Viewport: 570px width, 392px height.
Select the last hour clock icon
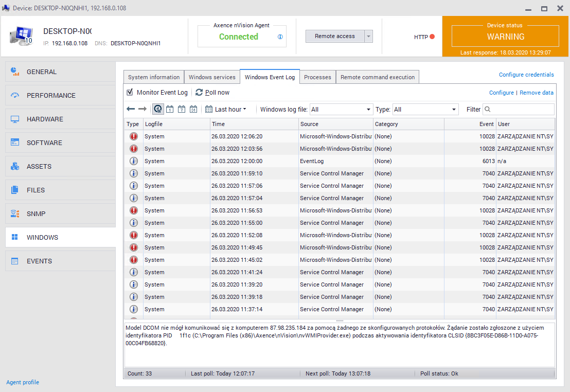(x=158, y=109)
